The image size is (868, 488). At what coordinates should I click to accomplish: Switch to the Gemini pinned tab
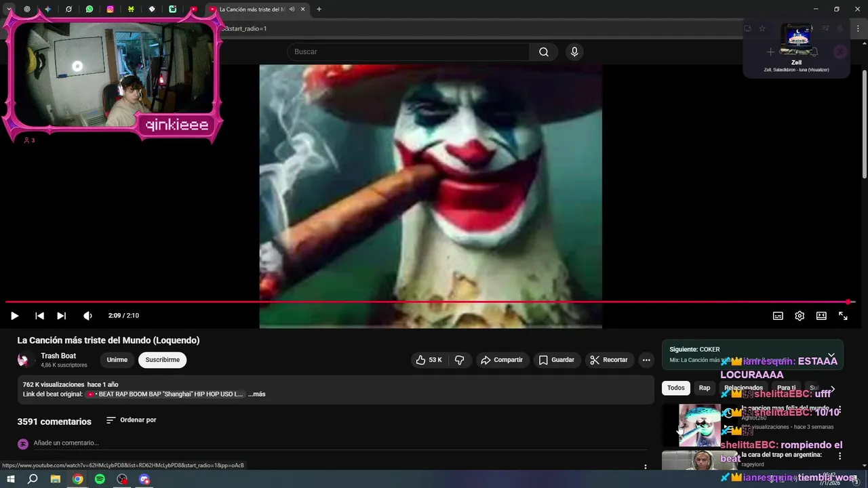point(47,9)
